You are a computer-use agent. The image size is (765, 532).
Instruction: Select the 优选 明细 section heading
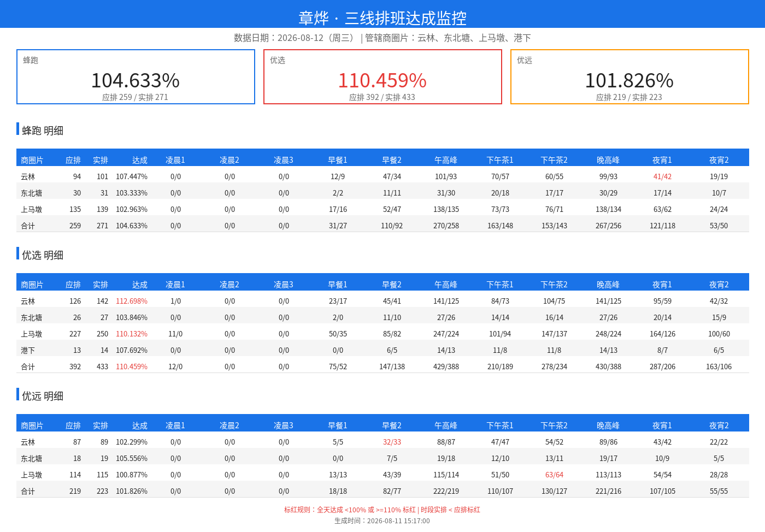(43, 255)
